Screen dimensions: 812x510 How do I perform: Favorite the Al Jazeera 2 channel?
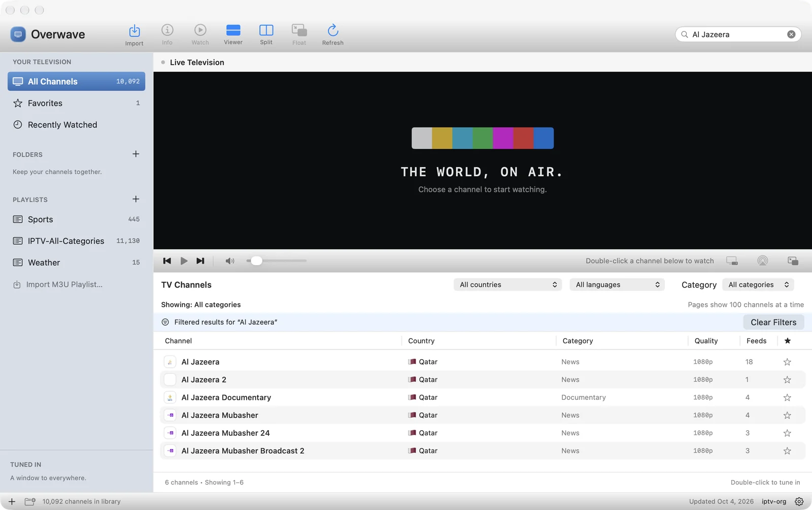point(787,379)
